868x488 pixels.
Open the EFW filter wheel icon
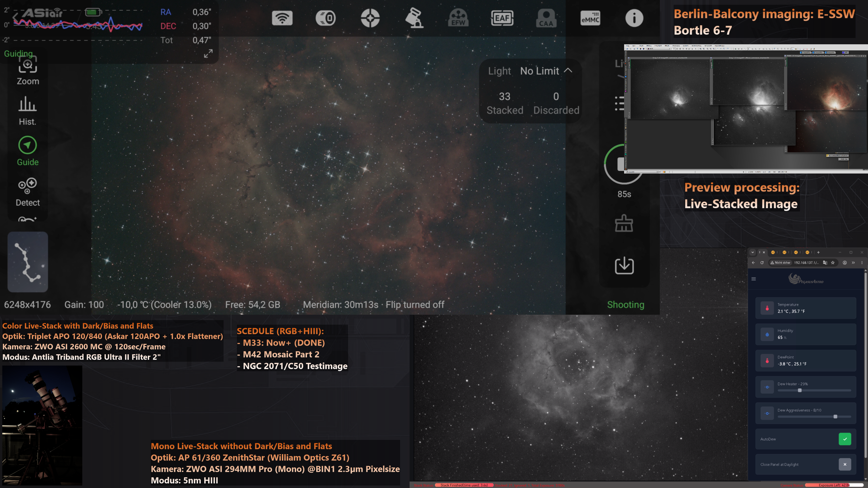click(x=458, y=18)
